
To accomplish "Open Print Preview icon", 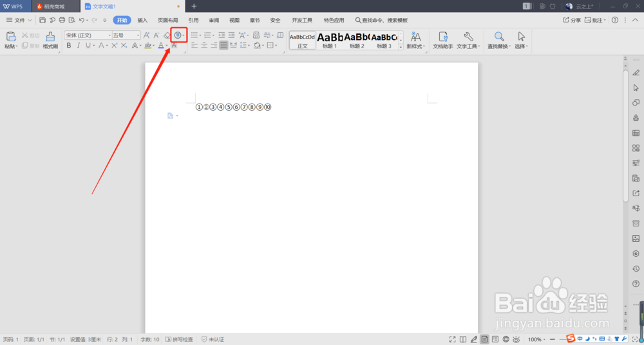I will pyautogui.click(x=72, y=20).
